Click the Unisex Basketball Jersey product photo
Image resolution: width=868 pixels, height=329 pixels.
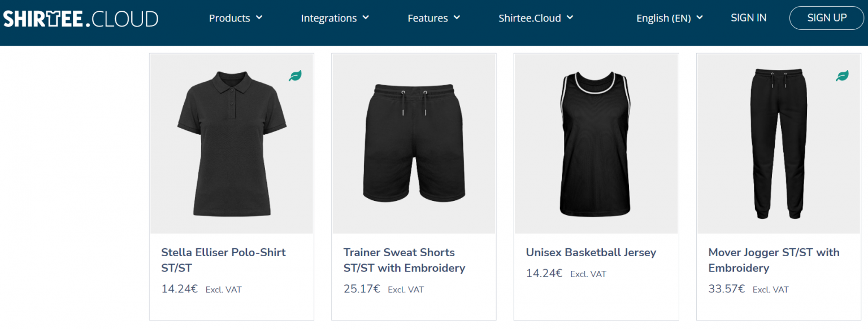(596, 143)
